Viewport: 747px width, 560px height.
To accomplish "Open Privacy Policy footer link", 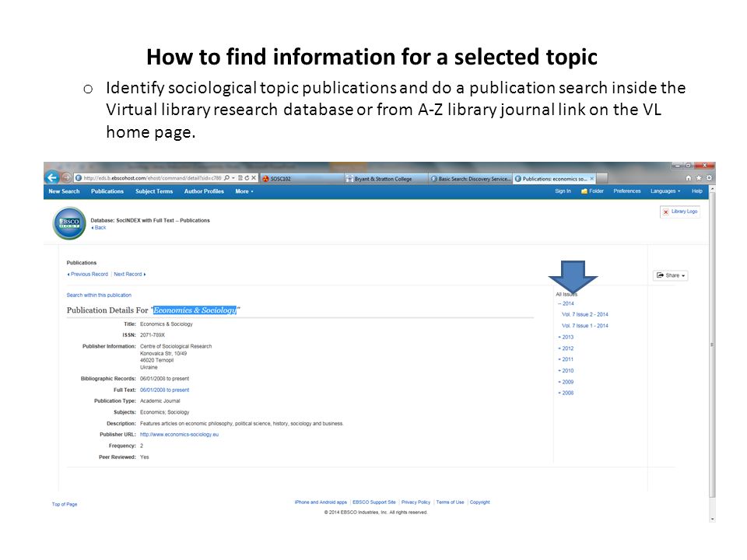I will 416,502.
